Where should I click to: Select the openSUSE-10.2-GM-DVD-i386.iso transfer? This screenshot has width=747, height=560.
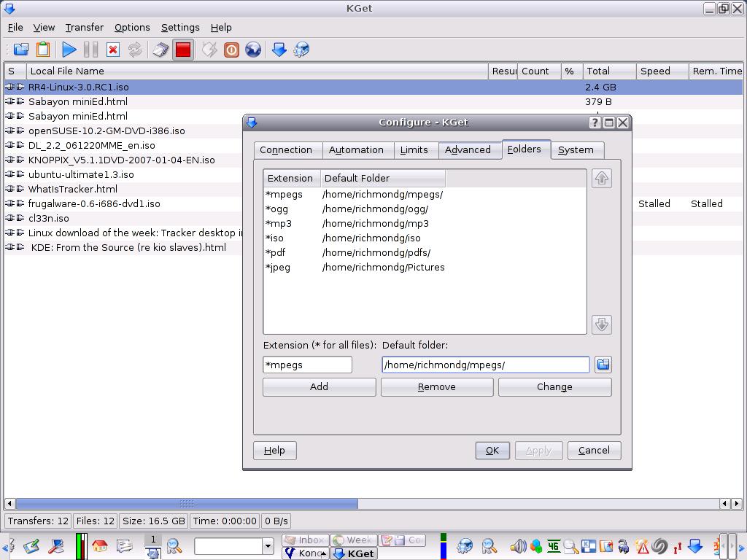pyautogui.click(x=124, y=131)
